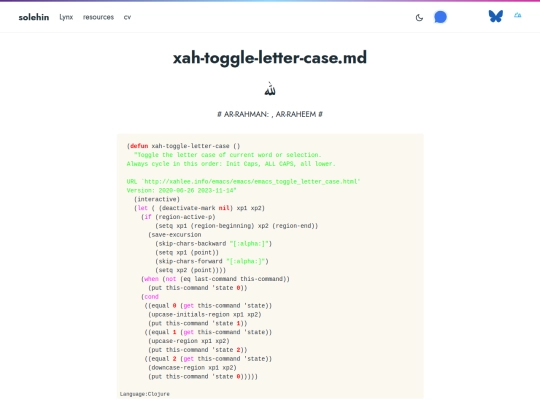Open the blue chat bubble icon

coord(440,17)
